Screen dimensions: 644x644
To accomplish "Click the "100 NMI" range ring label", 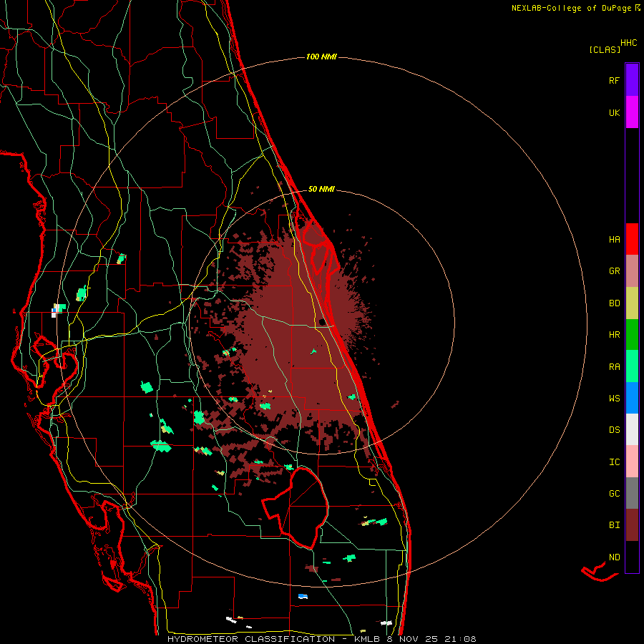I will pyautogui.click(x=321, y=57).
